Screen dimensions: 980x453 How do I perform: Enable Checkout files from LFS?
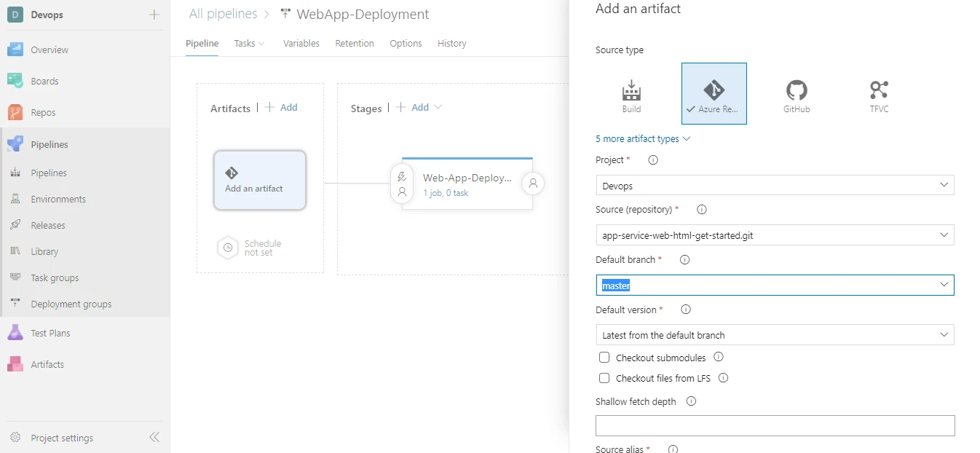pyautogui.click(x=604, y=377)
